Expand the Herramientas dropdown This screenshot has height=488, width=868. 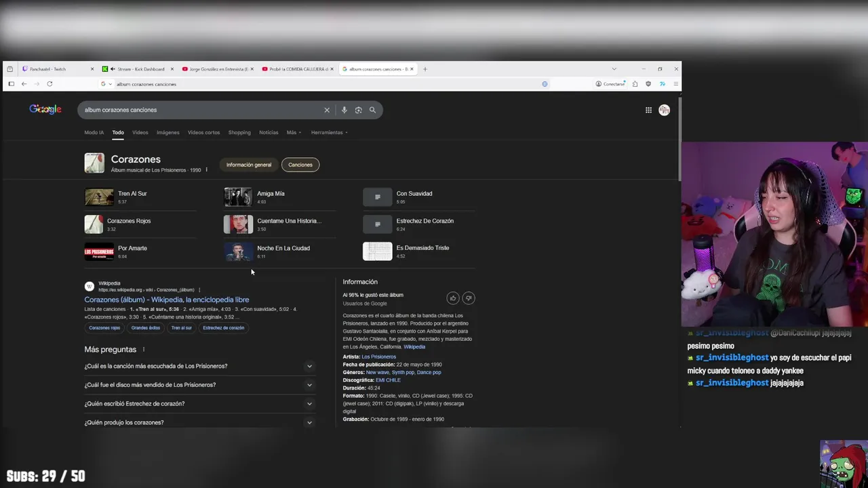329,133
